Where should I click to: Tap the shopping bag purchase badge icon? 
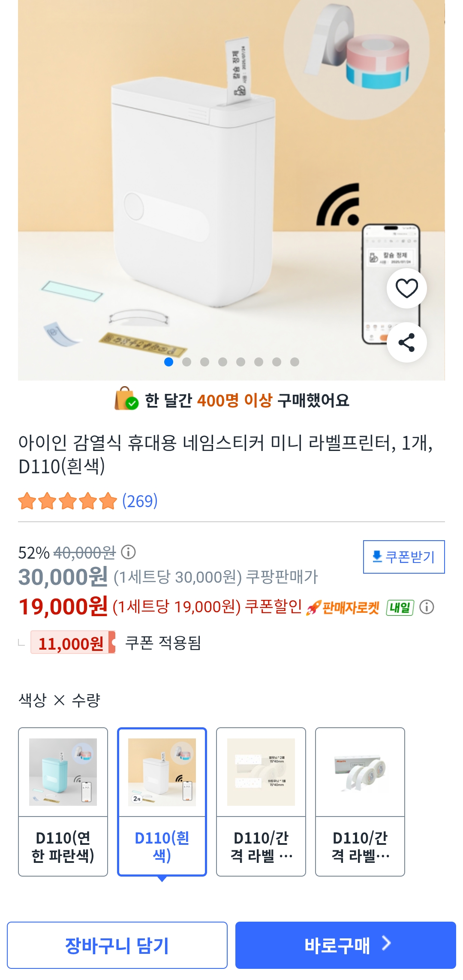coord(126,399)
